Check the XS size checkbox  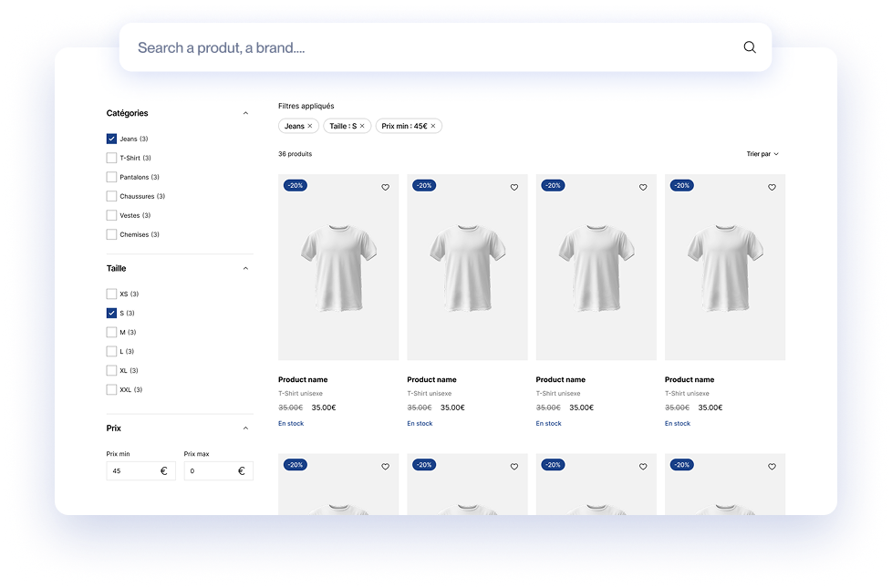click(x=111, y=294)
